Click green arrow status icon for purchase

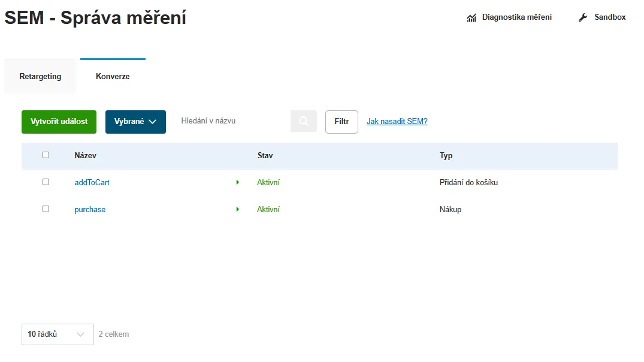(237, 210)
